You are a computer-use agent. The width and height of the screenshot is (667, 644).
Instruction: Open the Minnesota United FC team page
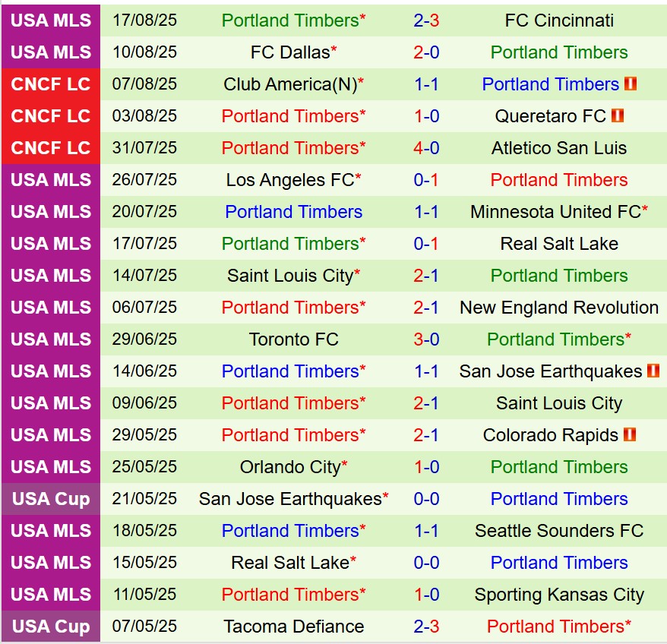[x=555, y=212]
